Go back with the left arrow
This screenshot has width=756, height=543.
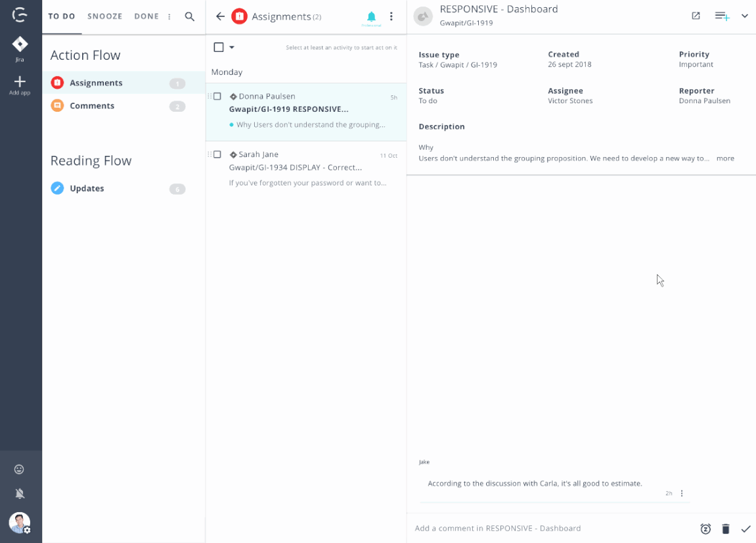click(x=220, y=16)
